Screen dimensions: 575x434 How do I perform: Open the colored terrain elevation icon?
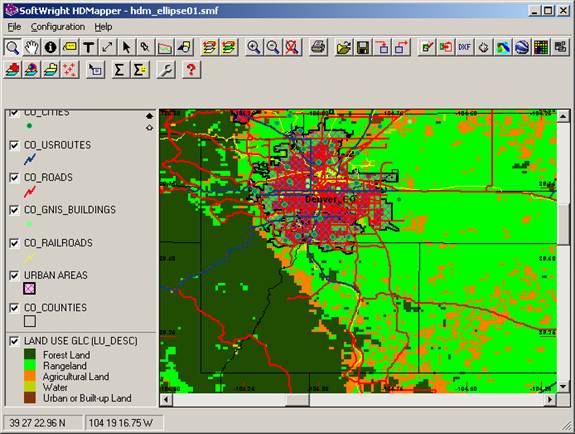[503, 47]
